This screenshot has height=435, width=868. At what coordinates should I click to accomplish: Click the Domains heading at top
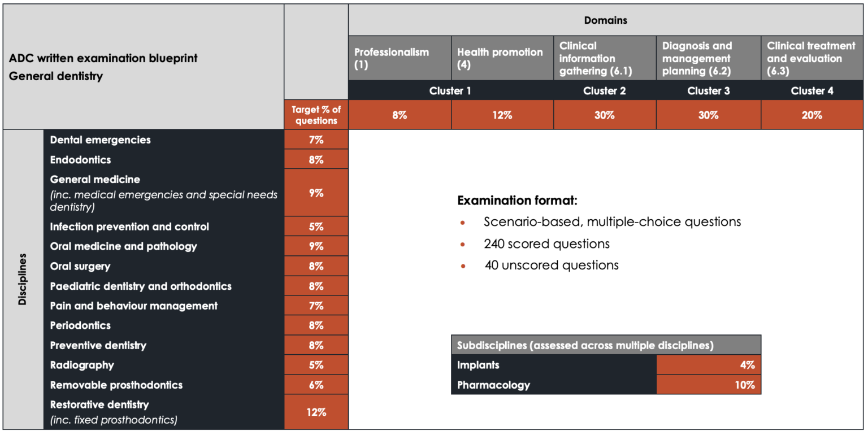605,20
